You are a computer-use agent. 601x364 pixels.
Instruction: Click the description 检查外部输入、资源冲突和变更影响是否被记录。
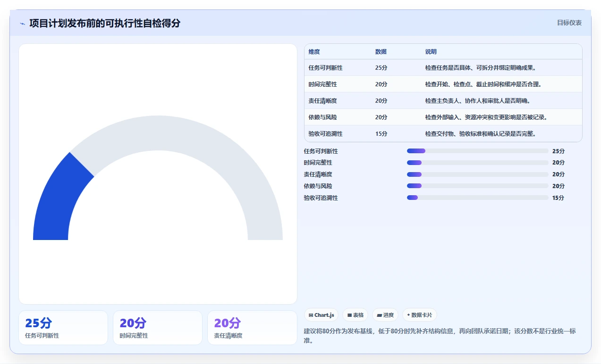486,117
